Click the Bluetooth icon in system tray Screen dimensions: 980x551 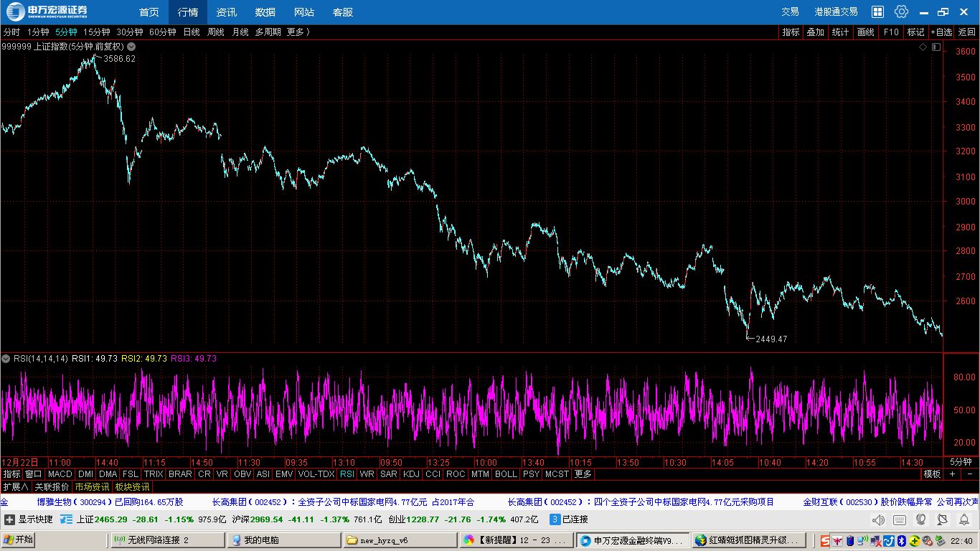[903, 540]
